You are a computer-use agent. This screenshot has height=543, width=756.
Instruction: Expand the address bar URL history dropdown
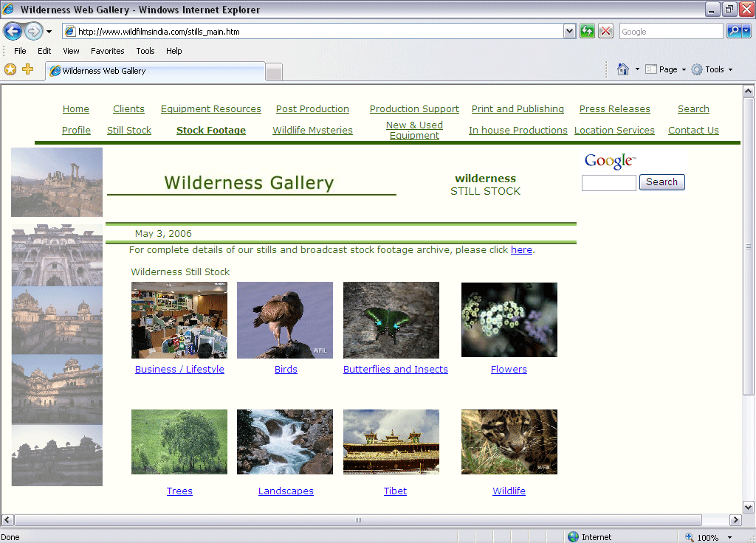(569, 31)
